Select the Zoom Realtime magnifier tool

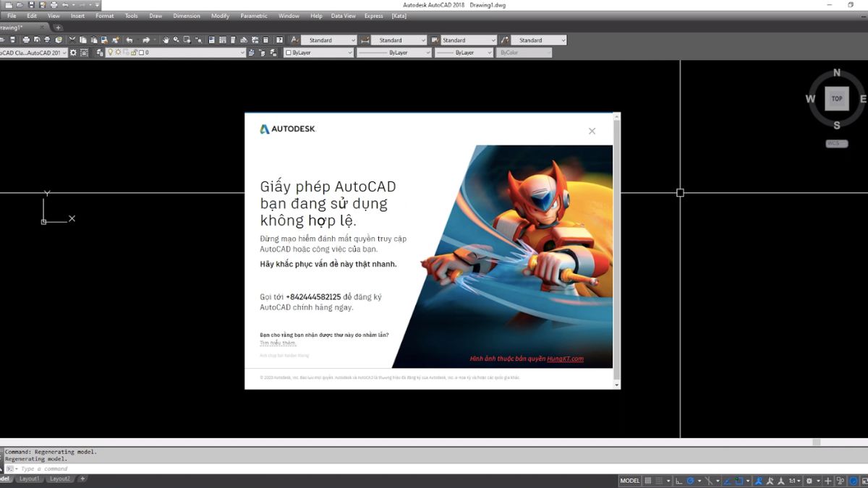(x=176, y=40)
